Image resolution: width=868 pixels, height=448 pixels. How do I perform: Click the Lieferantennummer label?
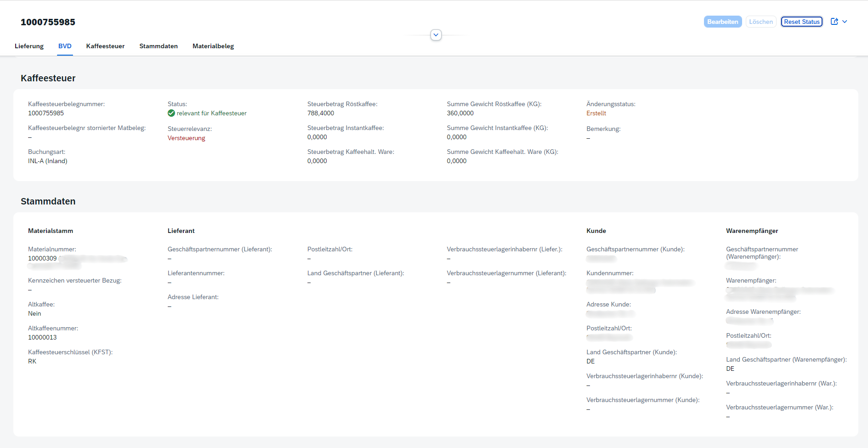(x=196, y=273)
